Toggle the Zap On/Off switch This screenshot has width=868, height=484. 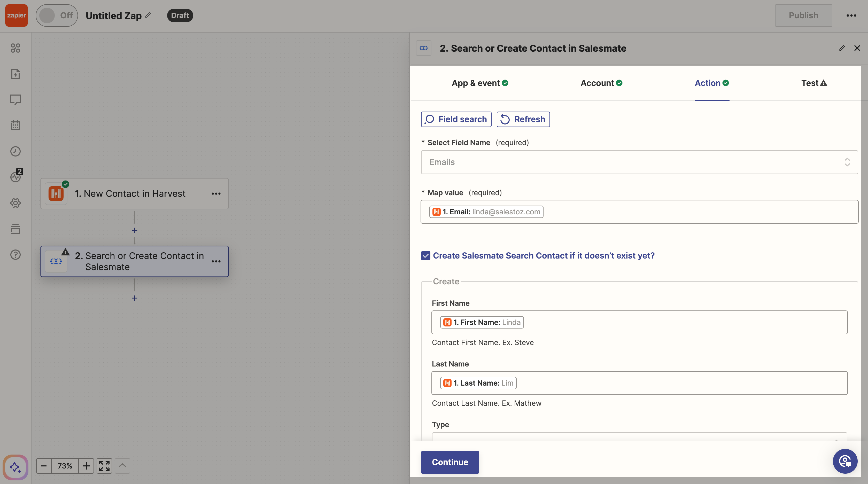pos(57,15)
